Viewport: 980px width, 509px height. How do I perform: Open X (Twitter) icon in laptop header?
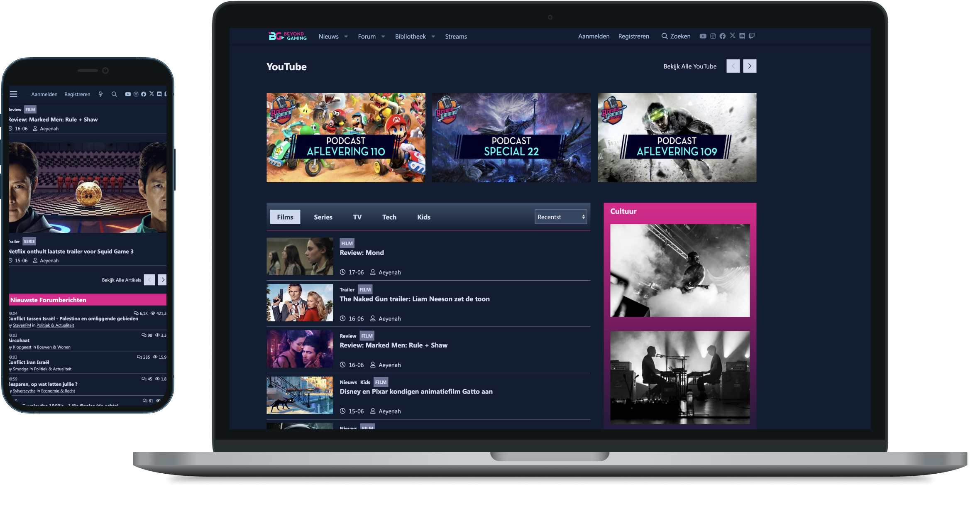(733, 36)
